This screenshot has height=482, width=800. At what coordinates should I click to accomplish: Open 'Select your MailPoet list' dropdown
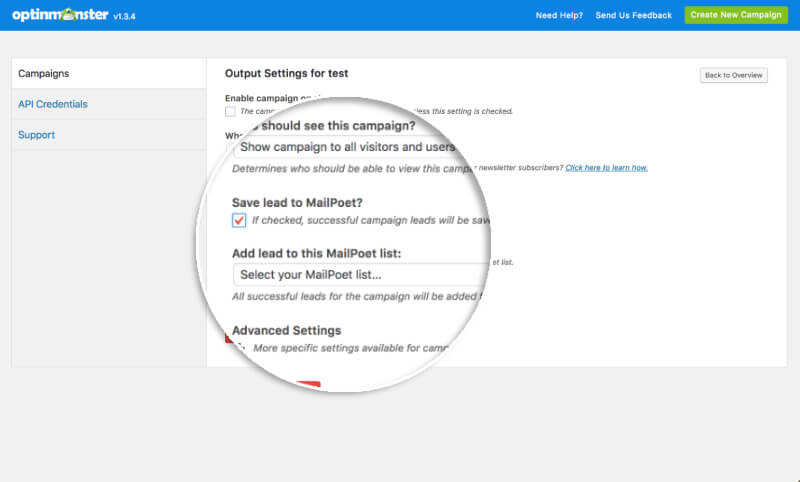pos(360,274)
